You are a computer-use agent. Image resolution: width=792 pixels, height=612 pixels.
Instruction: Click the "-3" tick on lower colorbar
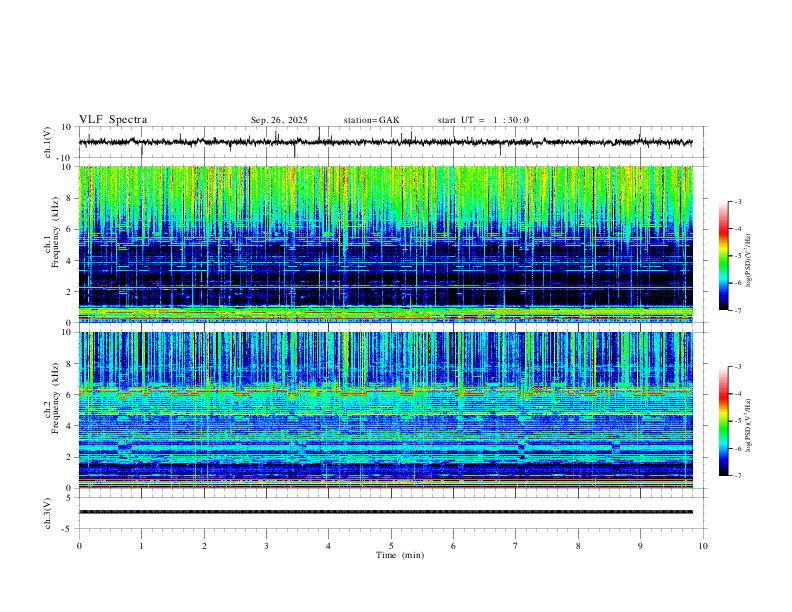(737, 367)
